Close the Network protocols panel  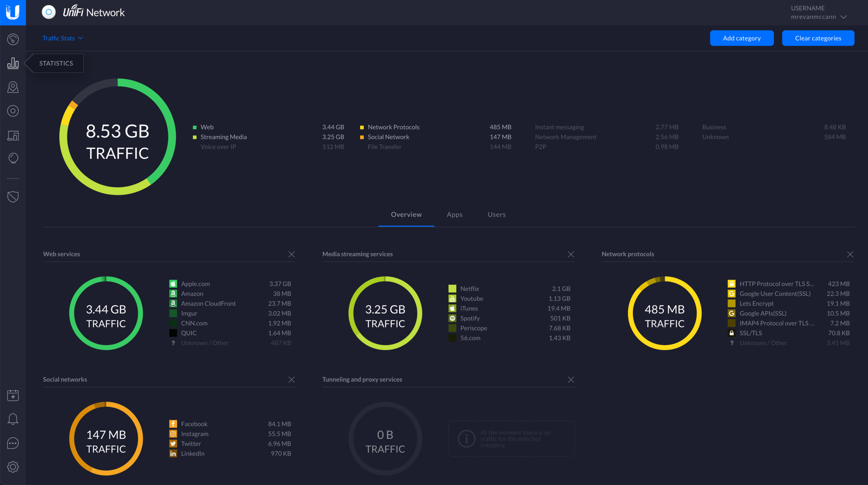point(850,254)
